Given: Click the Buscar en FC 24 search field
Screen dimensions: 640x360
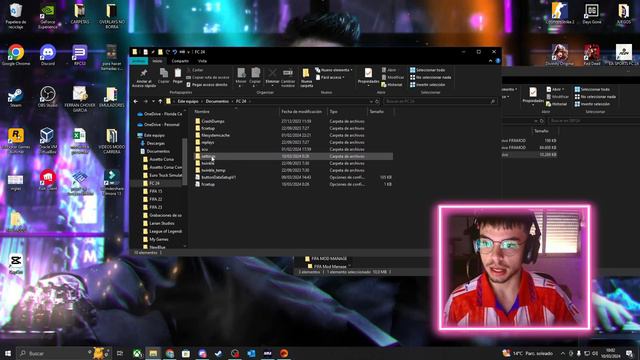Looking at the screenshot, I should click(440, 101).
